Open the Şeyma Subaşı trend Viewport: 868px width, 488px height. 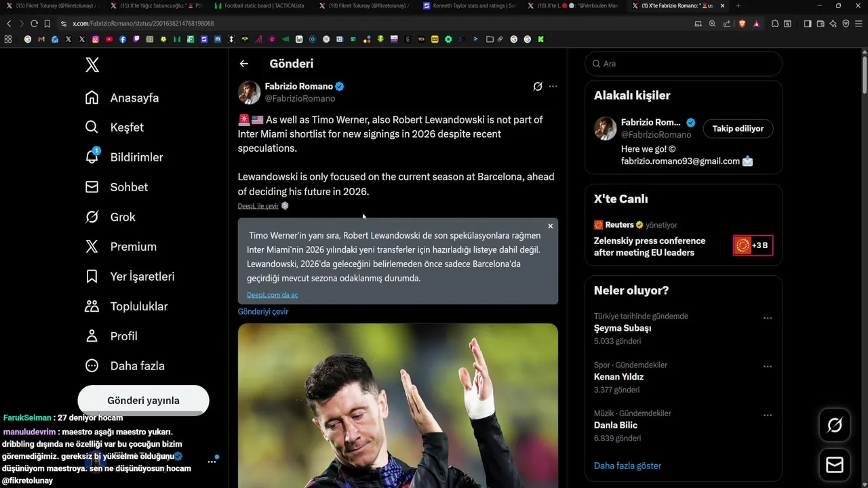[623, 328]
